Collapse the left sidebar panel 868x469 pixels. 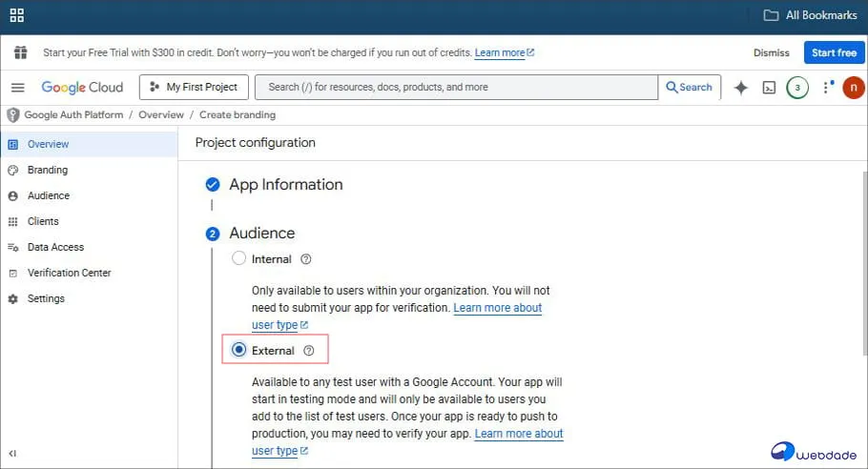12,454
